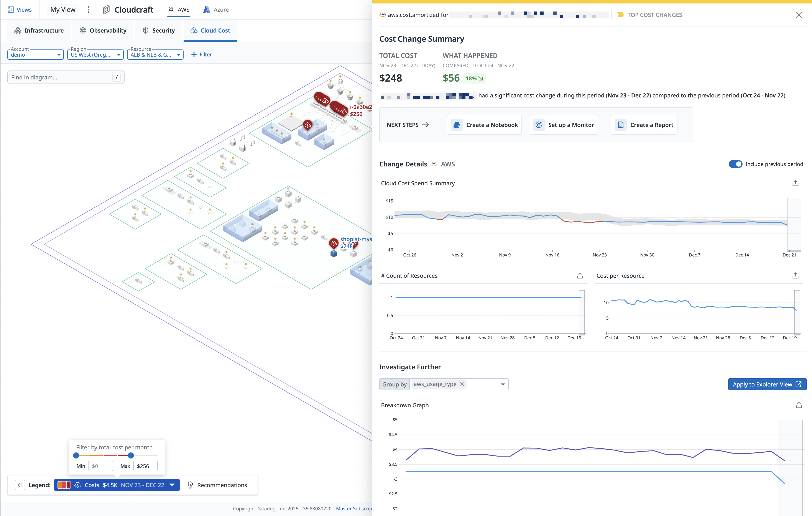The image size is (812, 516).
Task: Open the Group by dropdown arrow
Action: (503, 385)
